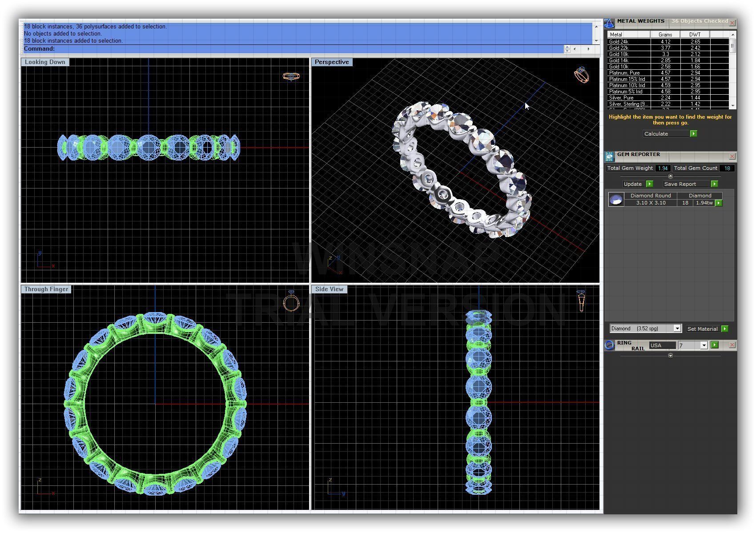Click the Update button
The image size is (756, 533).
[x=634, y=184]
